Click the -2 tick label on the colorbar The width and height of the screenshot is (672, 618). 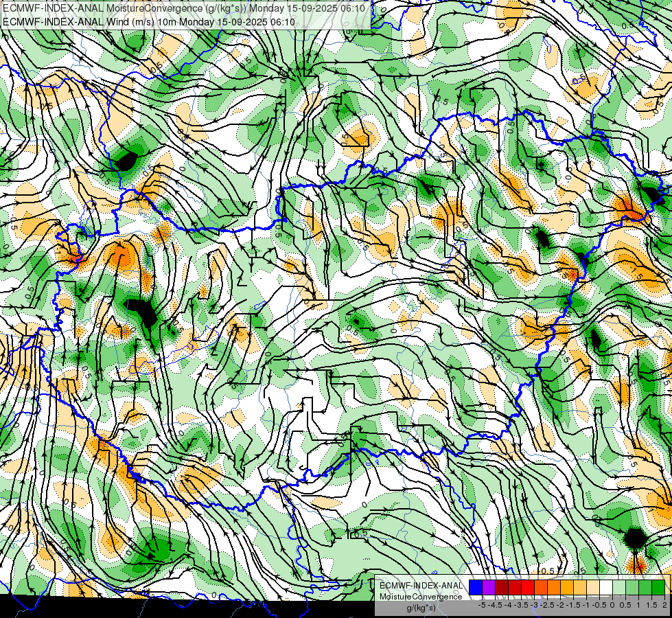[561, 605]
